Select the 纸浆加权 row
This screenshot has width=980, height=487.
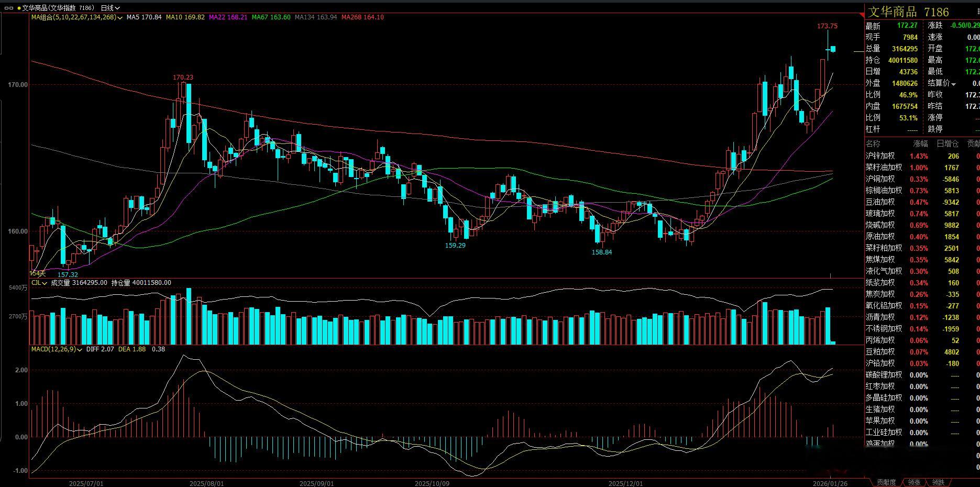pos(922,283)
